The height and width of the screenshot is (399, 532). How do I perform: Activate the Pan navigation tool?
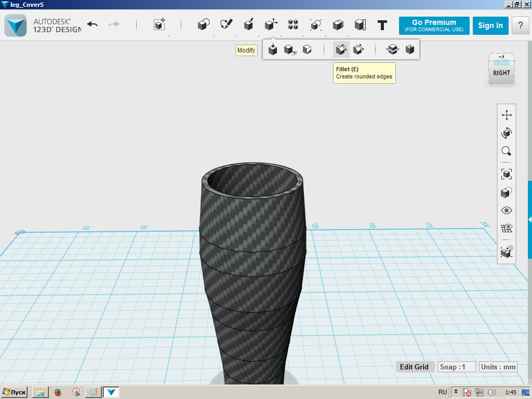tap(507, 115)
